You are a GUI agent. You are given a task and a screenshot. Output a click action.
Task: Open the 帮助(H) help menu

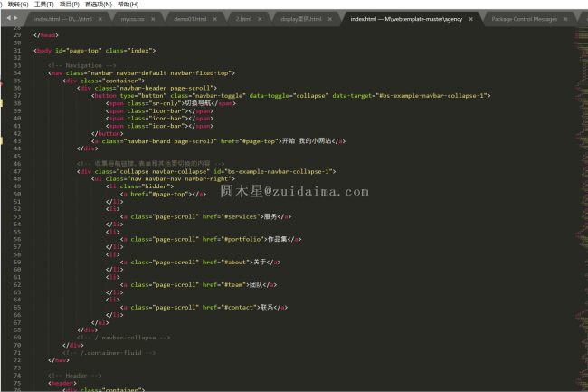[x=128, y=5]
